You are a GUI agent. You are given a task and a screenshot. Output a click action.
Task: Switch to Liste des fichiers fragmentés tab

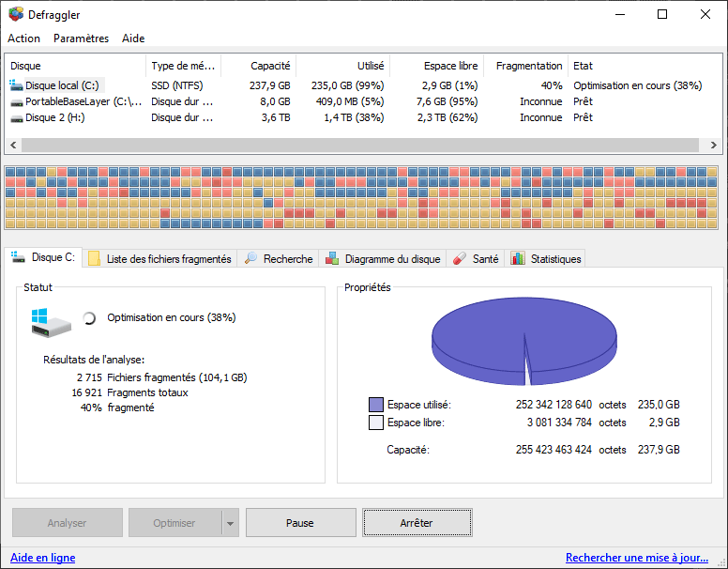click(160, 258)
